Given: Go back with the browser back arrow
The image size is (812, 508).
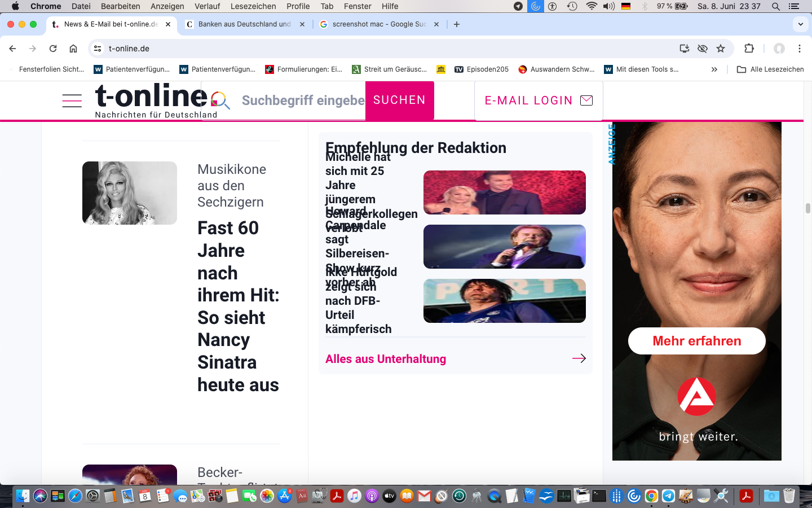Looking at the screenshot, I should tap(12, 49).
